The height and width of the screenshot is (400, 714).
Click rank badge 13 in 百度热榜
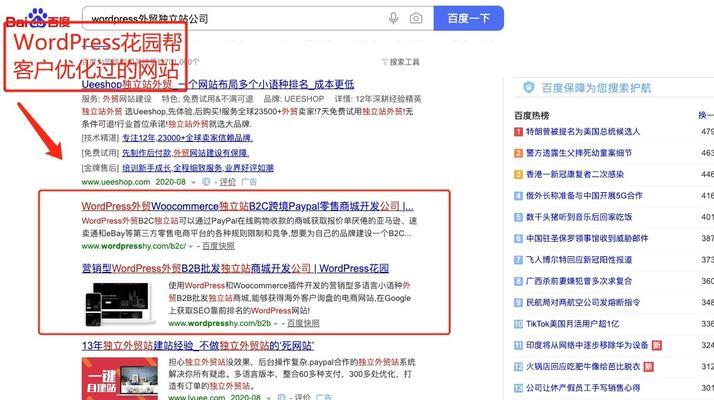(518, 388)
